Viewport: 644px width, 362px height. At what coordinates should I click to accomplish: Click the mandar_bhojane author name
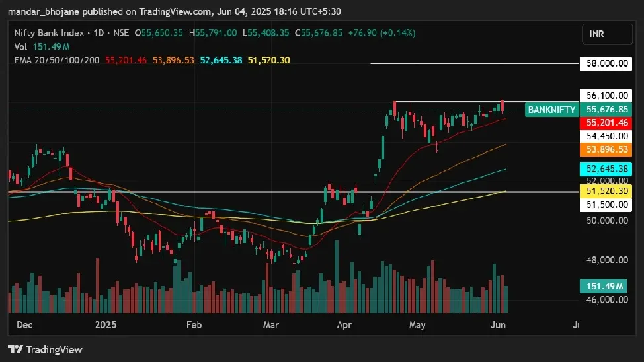pyautogui.click(x=44, y=11)
